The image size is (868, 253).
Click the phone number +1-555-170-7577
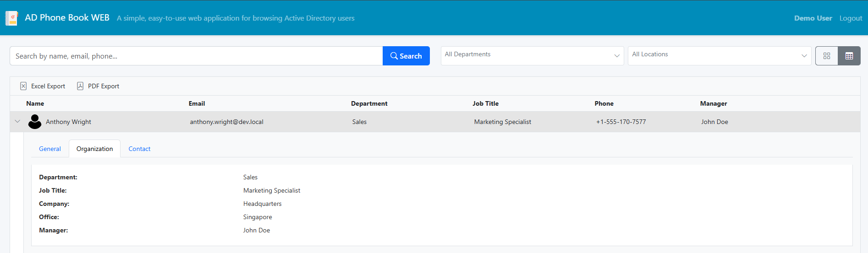tap(621, 122)
